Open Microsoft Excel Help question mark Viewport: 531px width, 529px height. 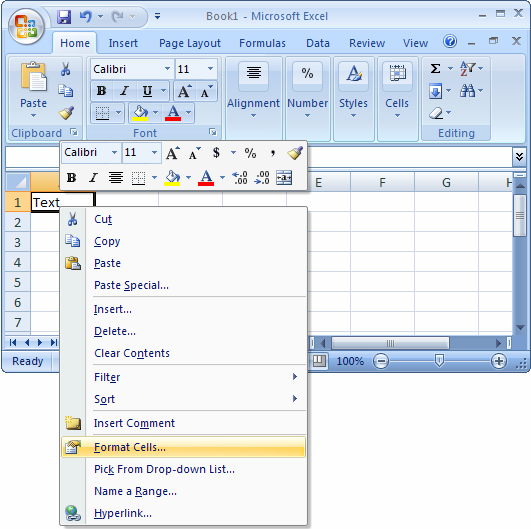450,42
